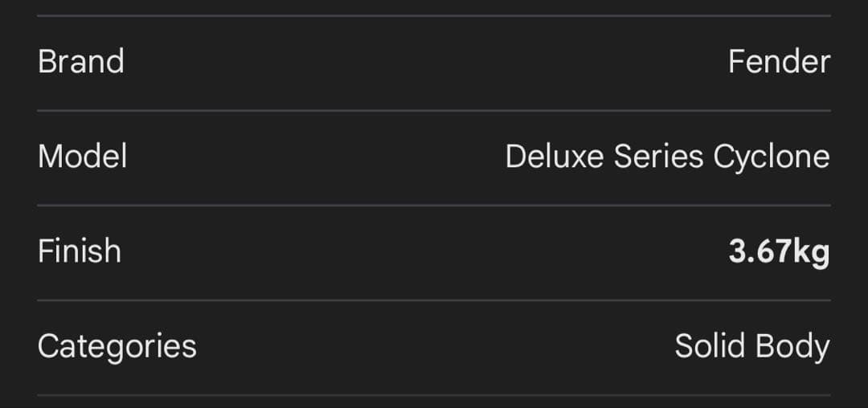This screenshot has height=408, width=868.
Task: Click the word Deluxe in the model name
Action: click(x=555, y=157)
